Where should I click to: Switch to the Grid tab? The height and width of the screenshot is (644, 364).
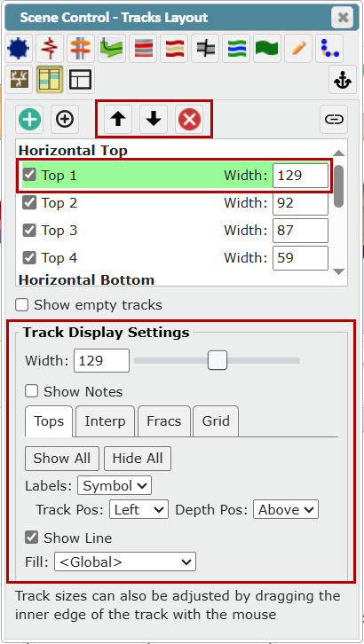tap(216, 421)
